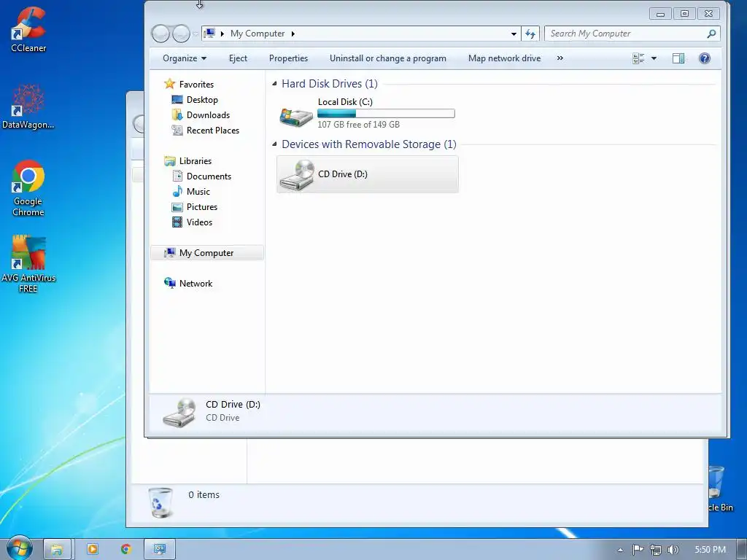Change view with the view icon
Screen dimensions: 747x560
[x=638, y=58]
